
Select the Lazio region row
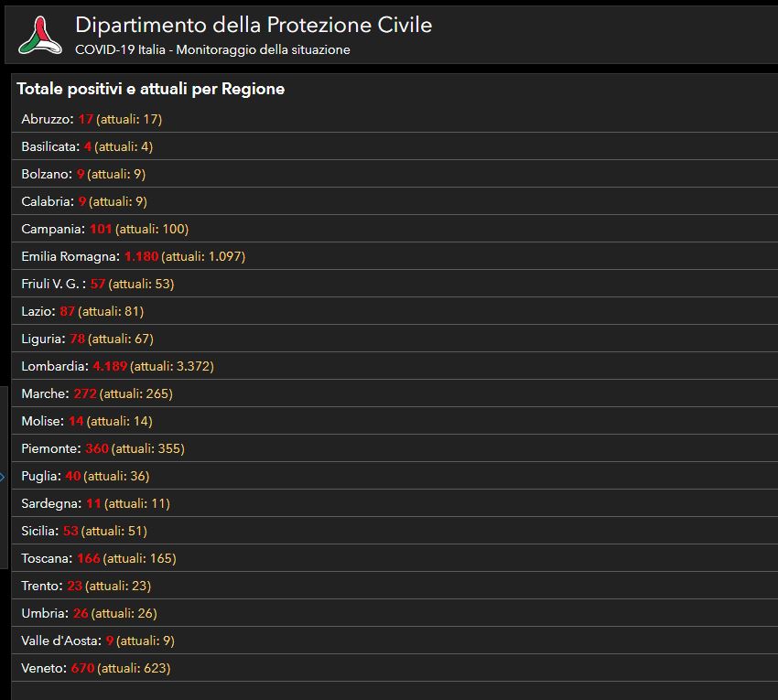[x=394, y=311]
